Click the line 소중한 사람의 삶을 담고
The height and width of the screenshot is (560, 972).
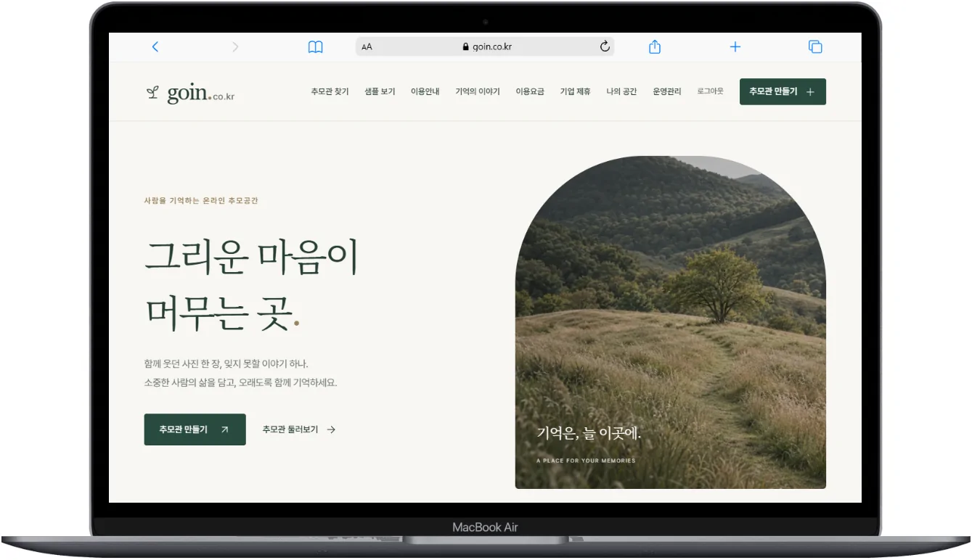[189, 382]
